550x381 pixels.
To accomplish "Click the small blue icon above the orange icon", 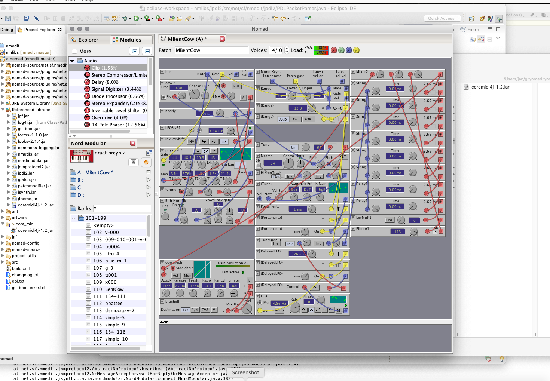I will (x=148, y=153).
